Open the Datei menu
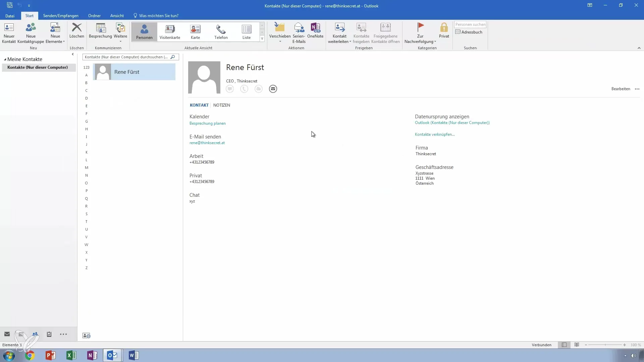The width and height of the screenshot is (644, 362). click(x=10, y=16)
